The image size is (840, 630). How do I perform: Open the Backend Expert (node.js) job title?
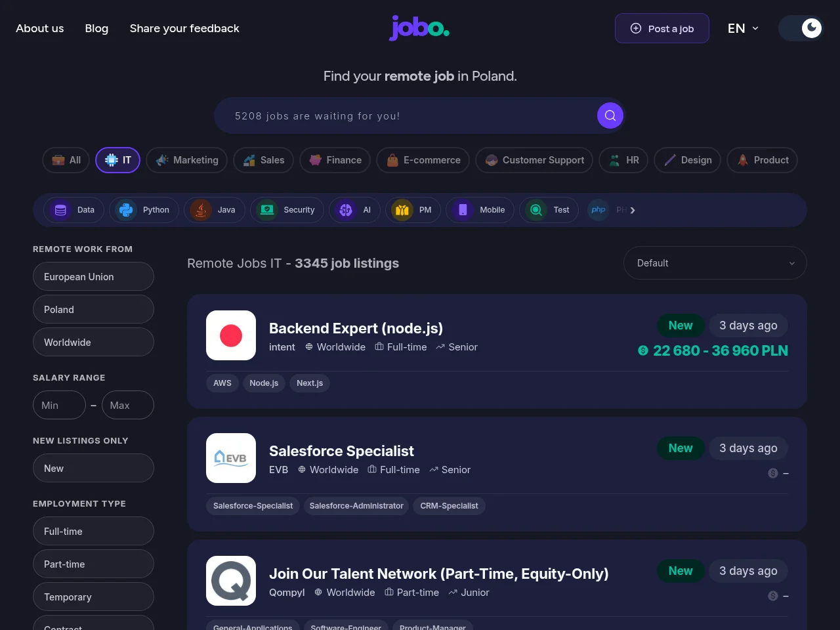[356, 328]
